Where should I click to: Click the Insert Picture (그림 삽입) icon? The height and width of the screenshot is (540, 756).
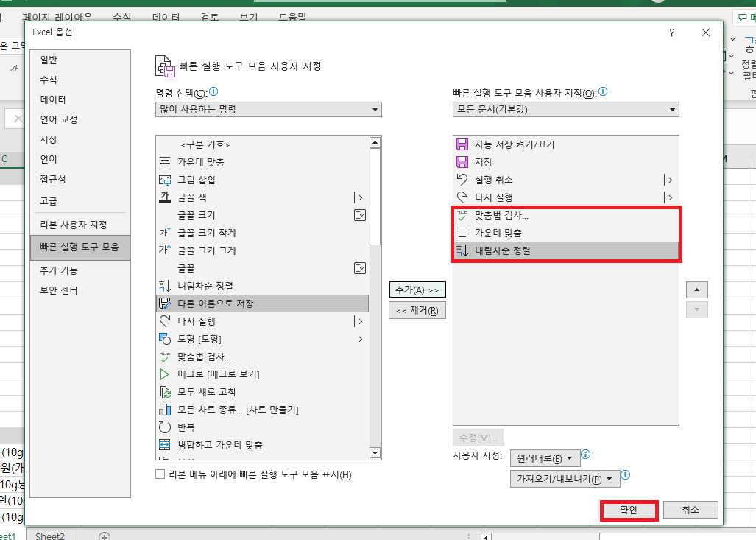tap(165, 180)
